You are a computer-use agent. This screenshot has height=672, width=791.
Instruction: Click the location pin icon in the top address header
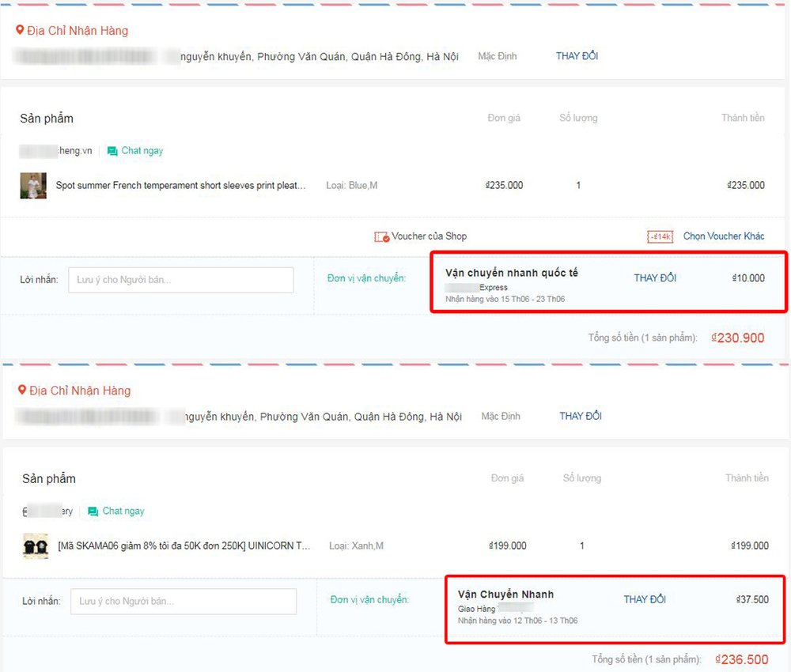(x=20, y=31)
